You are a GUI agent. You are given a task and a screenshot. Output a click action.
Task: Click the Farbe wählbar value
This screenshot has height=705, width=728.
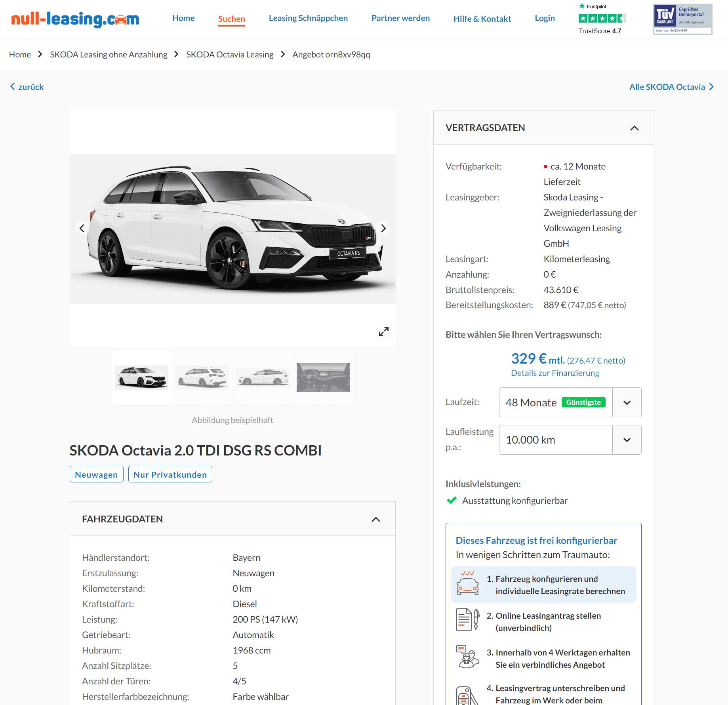pyautogui.click(x=261, y=697)
